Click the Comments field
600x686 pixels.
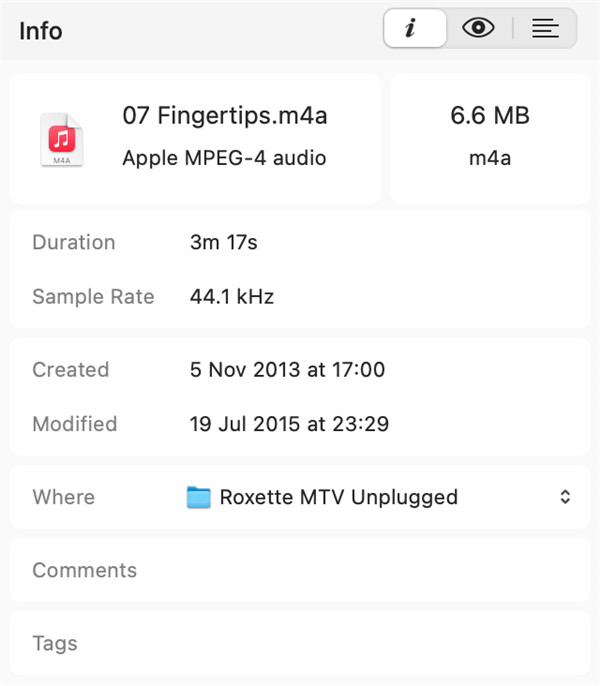pos(300,570)
